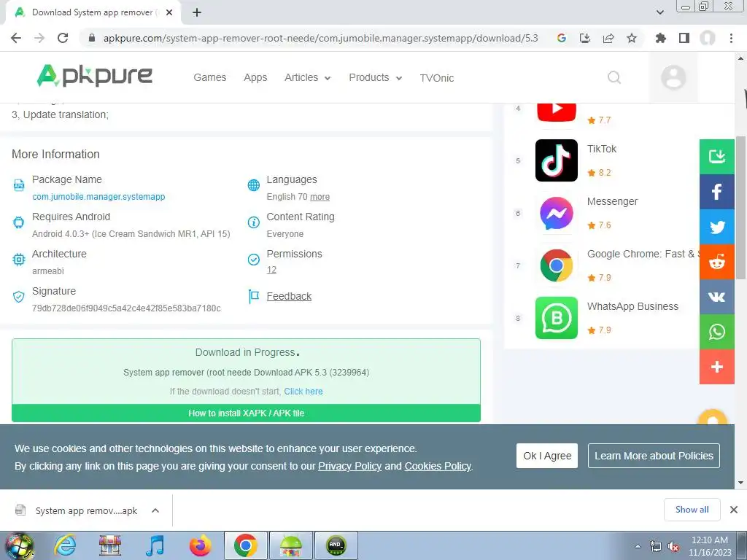Share on WhatsApp via sidebar icon
The image size is (747, 560).
717,332
